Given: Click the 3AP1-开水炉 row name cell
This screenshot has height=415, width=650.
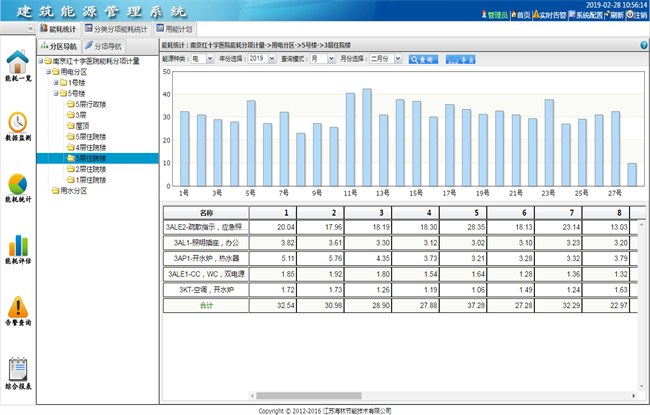Looking at the screenshot, I should coord(206,258).
